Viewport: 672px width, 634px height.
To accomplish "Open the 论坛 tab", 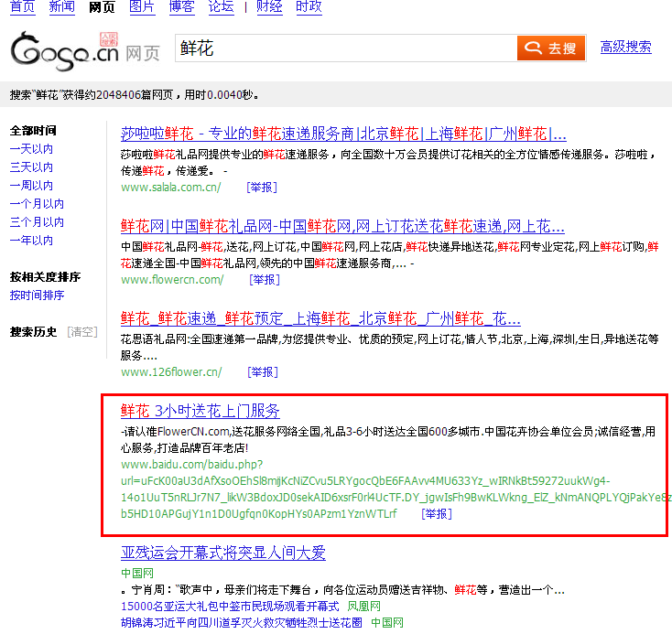I will point(221,7).
